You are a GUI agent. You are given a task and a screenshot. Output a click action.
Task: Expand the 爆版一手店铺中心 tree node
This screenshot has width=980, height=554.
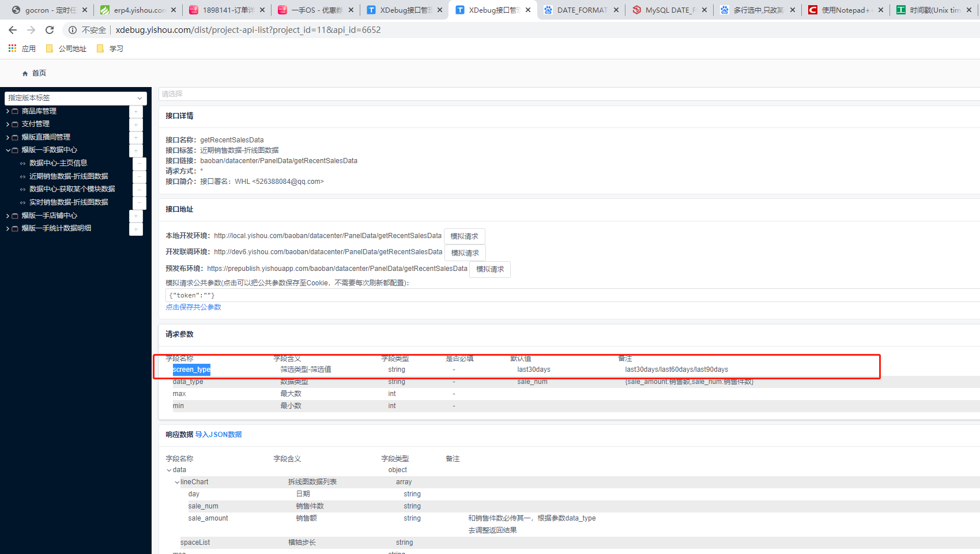7,216
